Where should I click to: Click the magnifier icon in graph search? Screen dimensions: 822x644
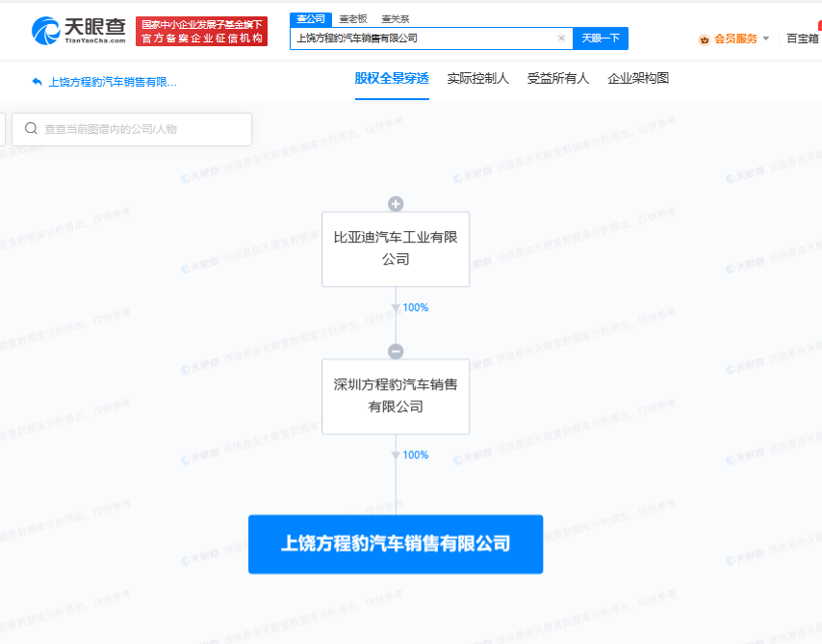tap(31, 128)
